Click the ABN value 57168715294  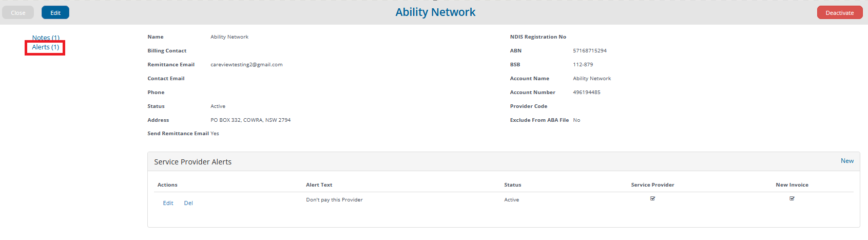click(x=590, y=51)
